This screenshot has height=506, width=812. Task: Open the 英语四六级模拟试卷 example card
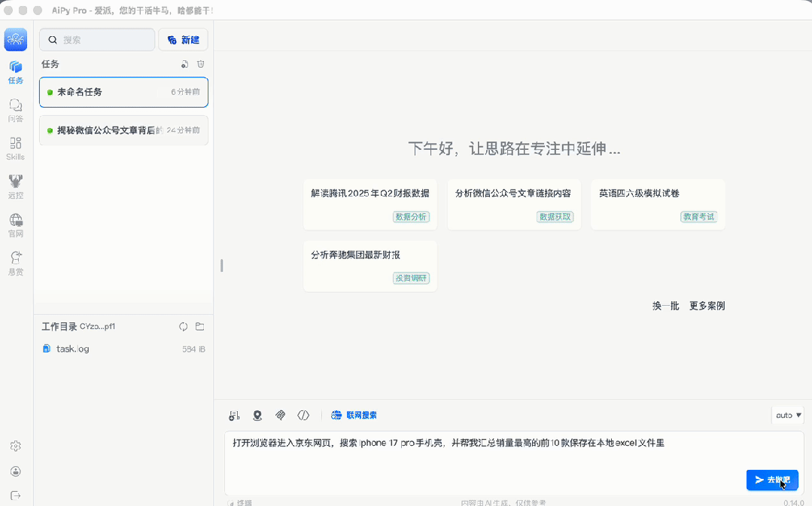click(658, 205)
